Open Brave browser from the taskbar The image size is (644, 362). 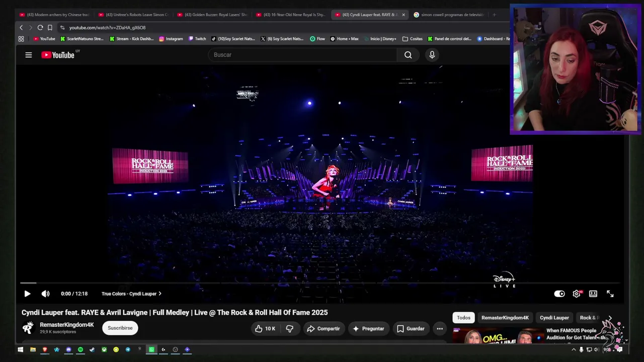45,349
